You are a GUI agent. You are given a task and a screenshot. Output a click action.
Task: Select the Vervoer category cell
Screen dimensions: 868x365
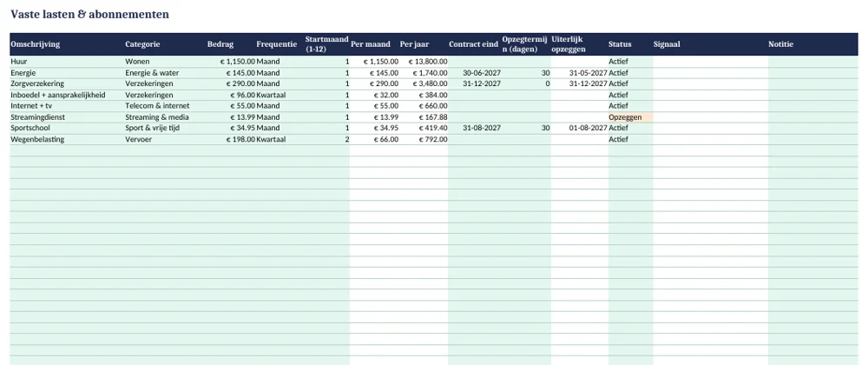(x=166, y=139)
